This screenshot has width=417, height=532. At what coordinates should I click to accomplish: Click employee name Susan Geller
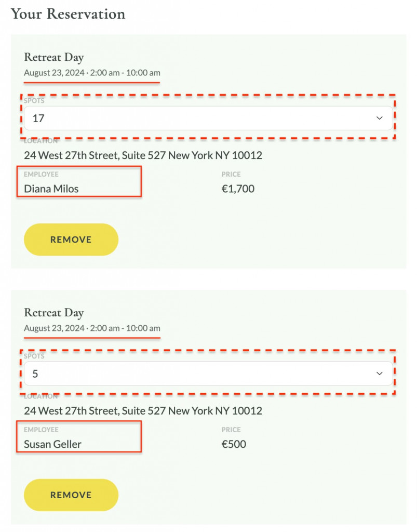pos(52,444)
